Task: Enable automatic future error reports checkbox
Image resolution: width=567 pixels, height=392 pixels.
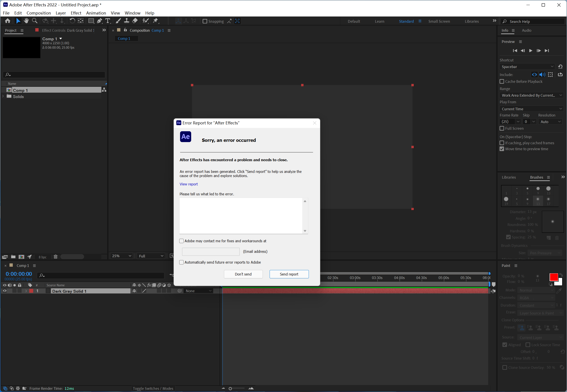Action: [181, 262]
